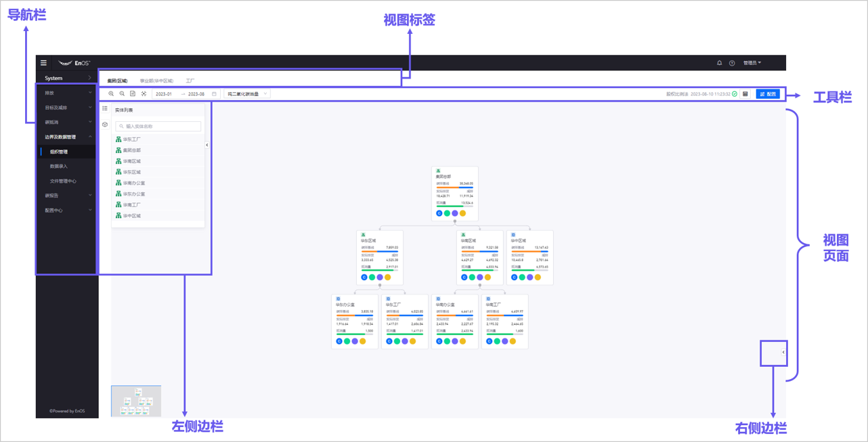Screen dimensions: 868x442
Task: Select 华东工厂 in the entity list
Action: click(158, 139)
